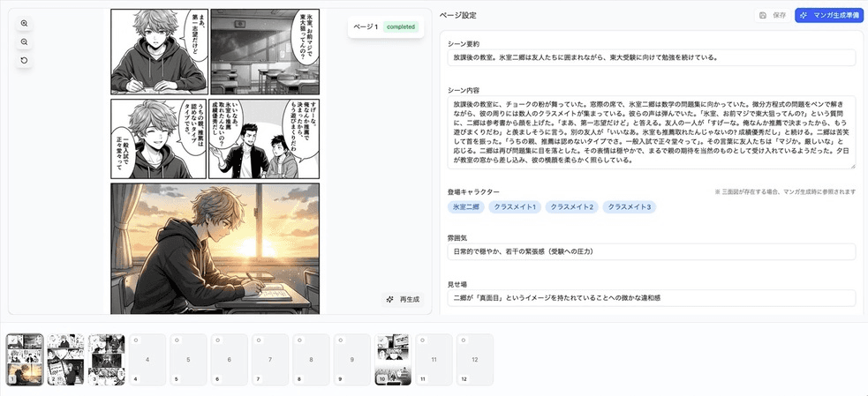This screenshot has height=396, width=868.
Task: Zoom out of the manga page preview
Action: [24, 42]
